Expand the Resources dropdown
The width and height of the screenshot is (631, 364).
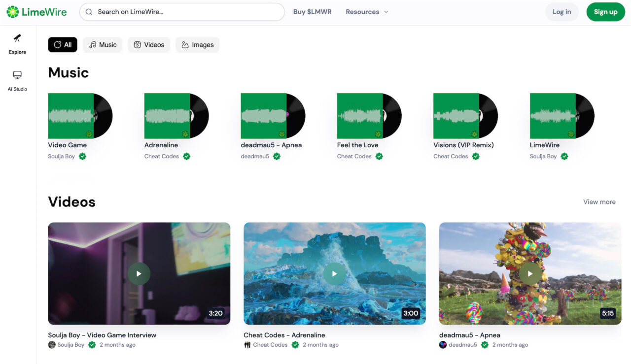[366, 11]
